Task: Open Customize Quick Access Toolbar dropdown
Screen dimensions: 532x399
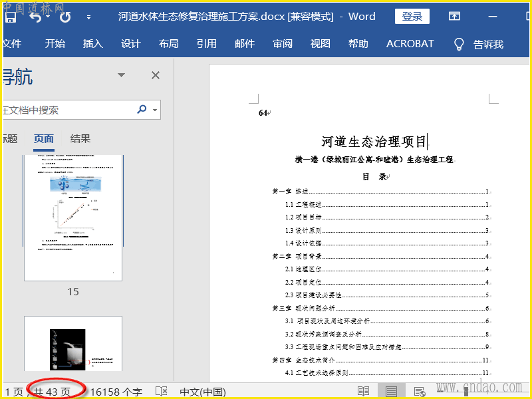Action: point(89,17)
